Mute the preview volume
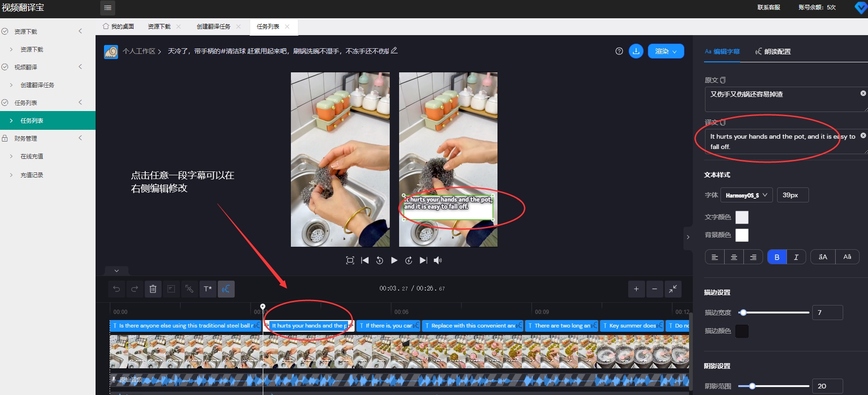The height and width of the screenshot is (395, 868). tap(438, 261)
